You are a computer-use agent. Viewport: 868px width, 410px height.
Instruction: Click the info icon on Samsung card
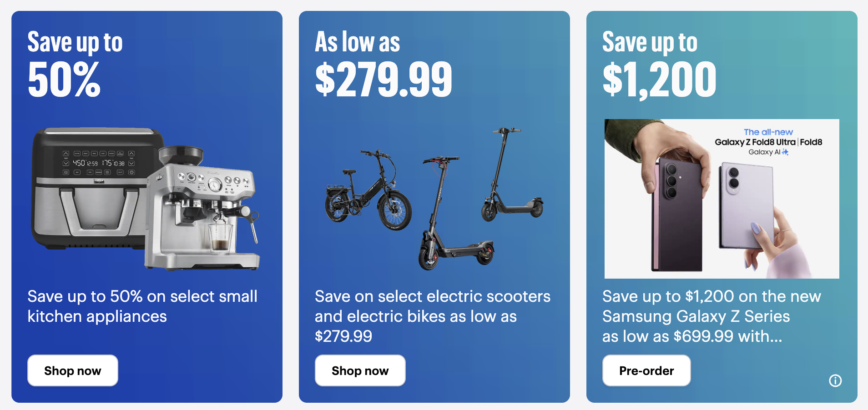835,380
